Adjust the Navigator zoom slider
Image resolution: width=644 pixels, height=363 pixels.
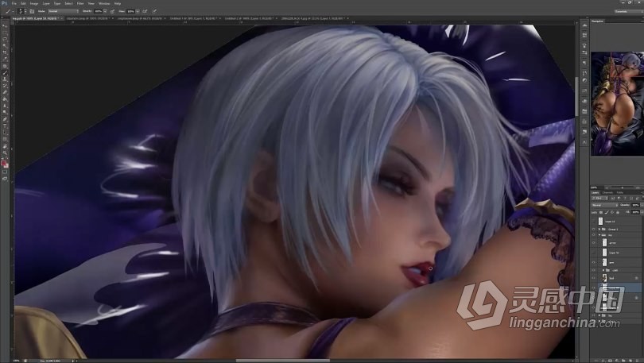pos(623,187)
